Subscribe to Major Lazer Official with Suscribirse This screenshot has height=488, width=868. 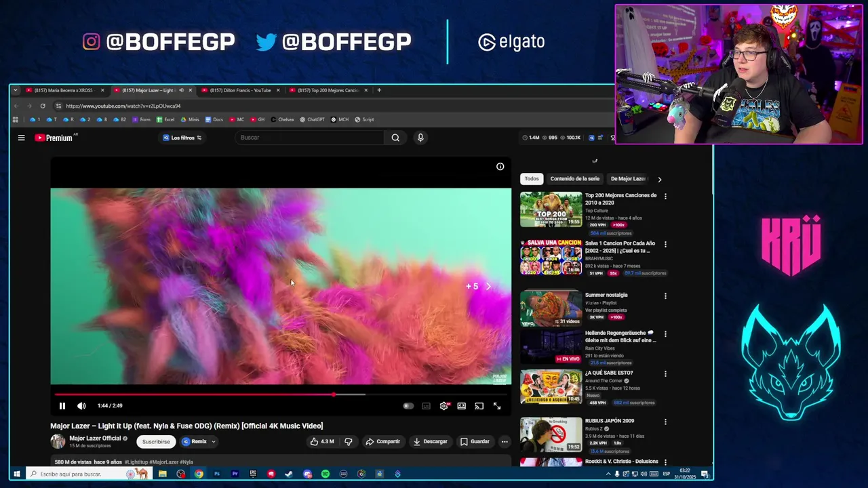156,441
